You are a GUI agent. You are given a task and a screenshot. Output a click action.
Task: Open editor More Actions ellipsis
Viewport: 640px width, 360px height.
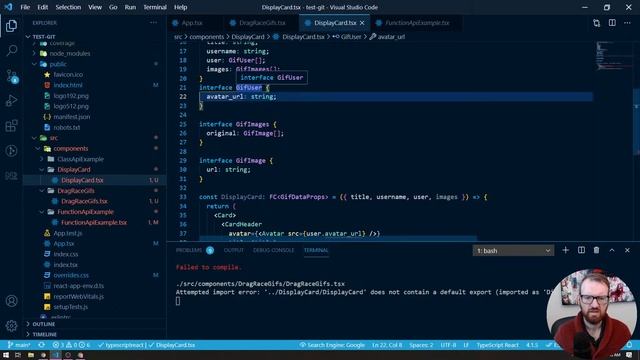[x=627, y=23]
